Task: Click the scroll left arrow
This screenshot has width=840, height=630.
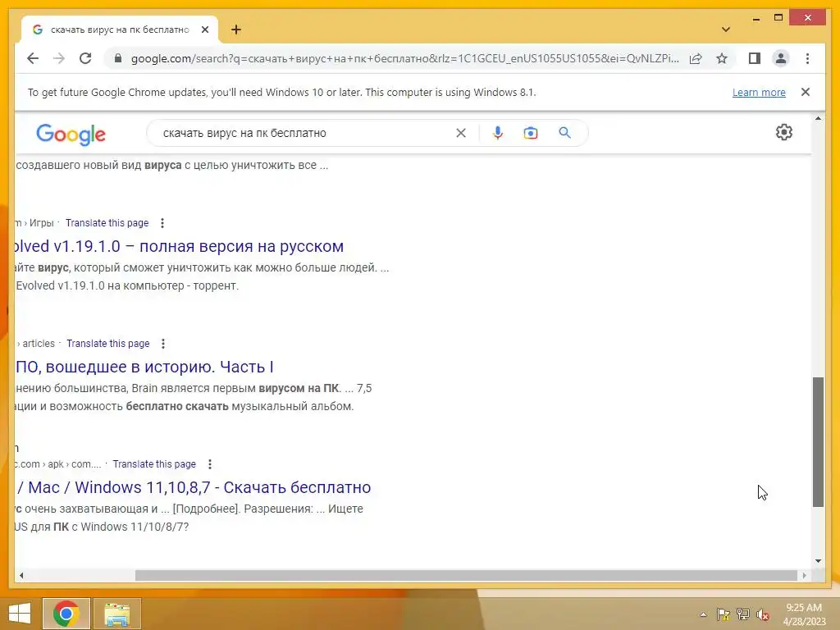Action: click(x=21, y=575)
